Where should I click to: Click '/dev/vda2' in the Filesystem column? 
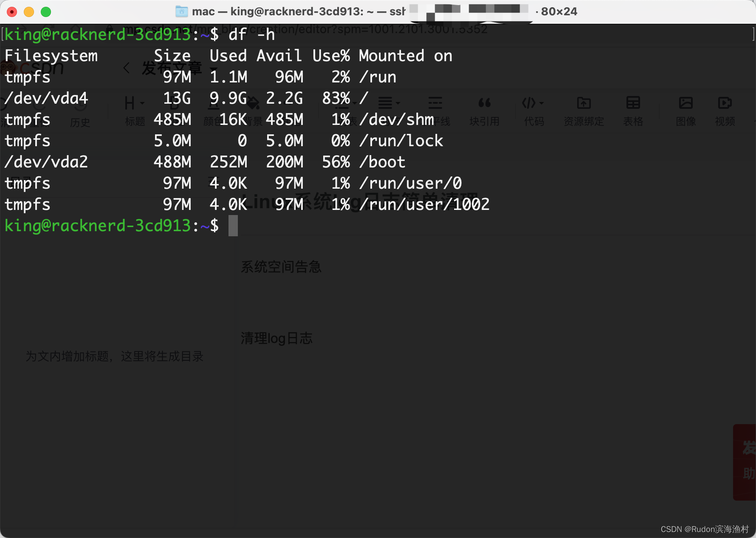(x=46, y=162)
